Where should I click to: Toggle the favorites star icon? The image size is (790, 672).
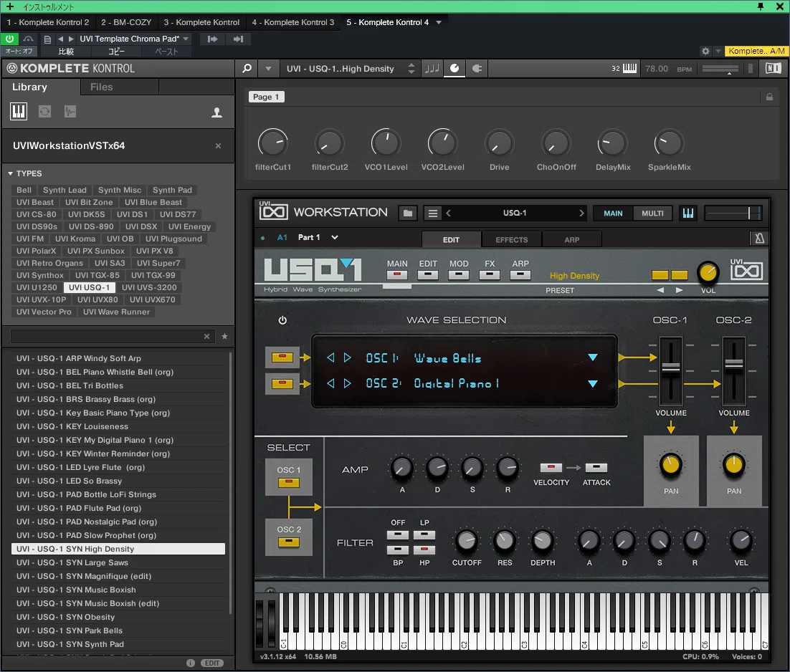224,336
